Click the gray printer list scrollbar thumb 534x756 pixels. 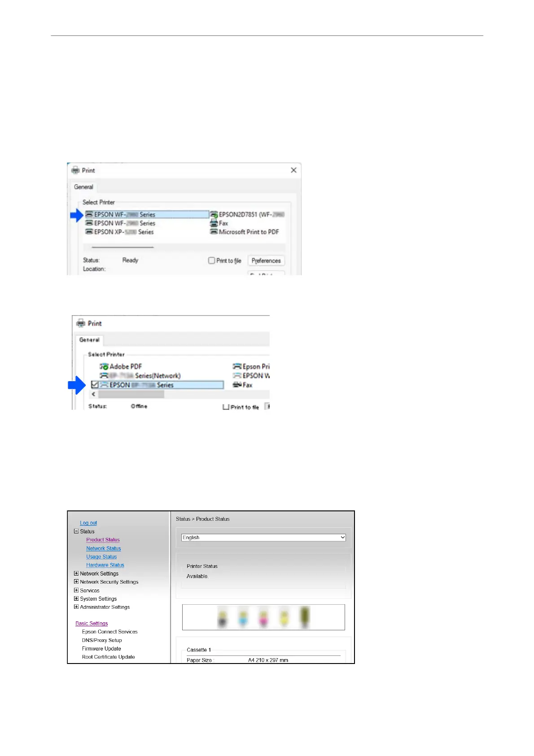(131, 394)
